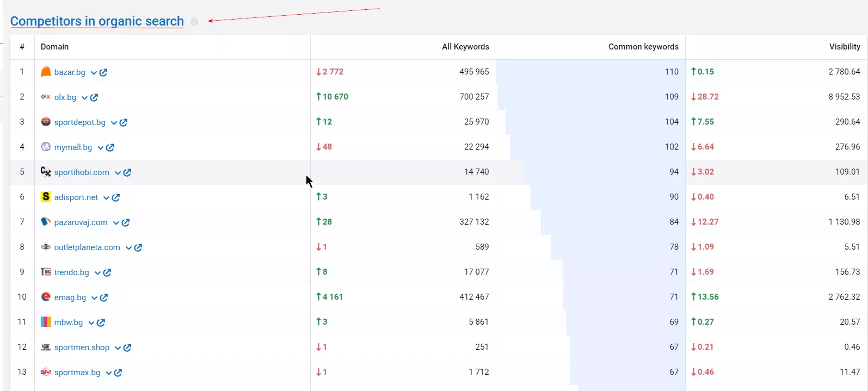
Task: Open the bazar.bg domain link
Action: pos(70,72)
